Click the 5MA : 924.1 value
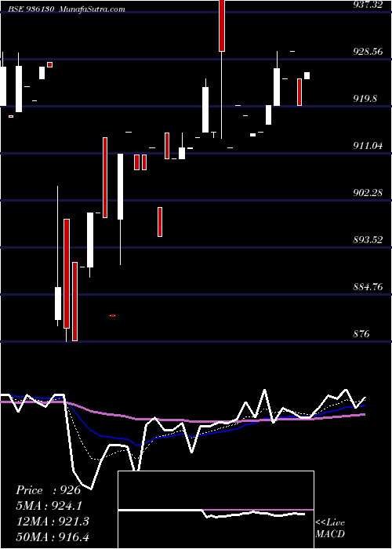392x549 pixels. 50,506
